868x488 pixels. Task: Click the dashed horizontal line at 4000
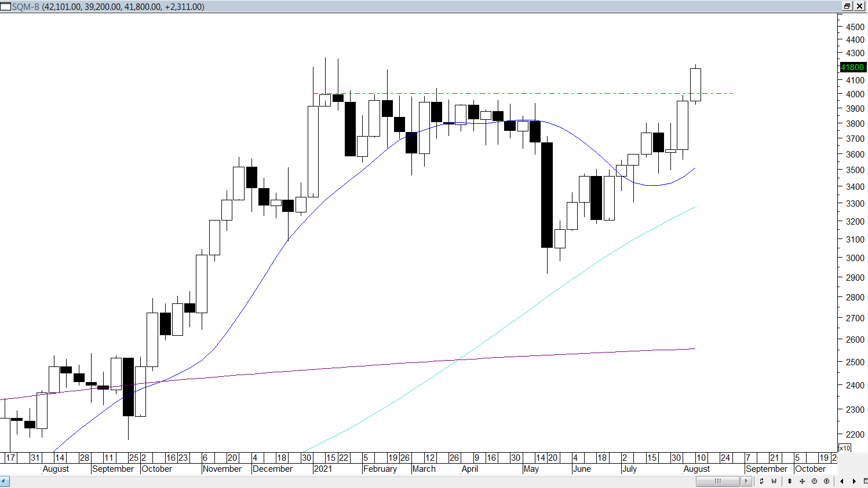point(521,93)
